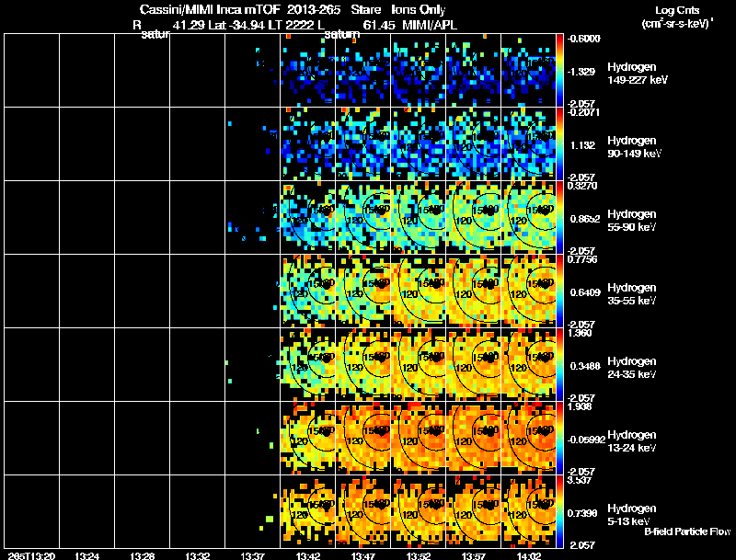Open the 55-90 keV image at 13:47
The image size is (736, 560).
click(362, 218)
